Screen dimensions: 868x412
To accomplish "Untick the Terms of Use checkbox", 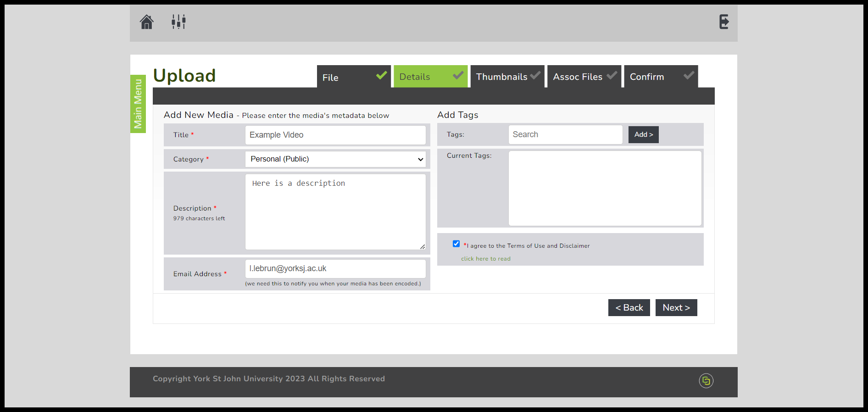I will 456,244.
